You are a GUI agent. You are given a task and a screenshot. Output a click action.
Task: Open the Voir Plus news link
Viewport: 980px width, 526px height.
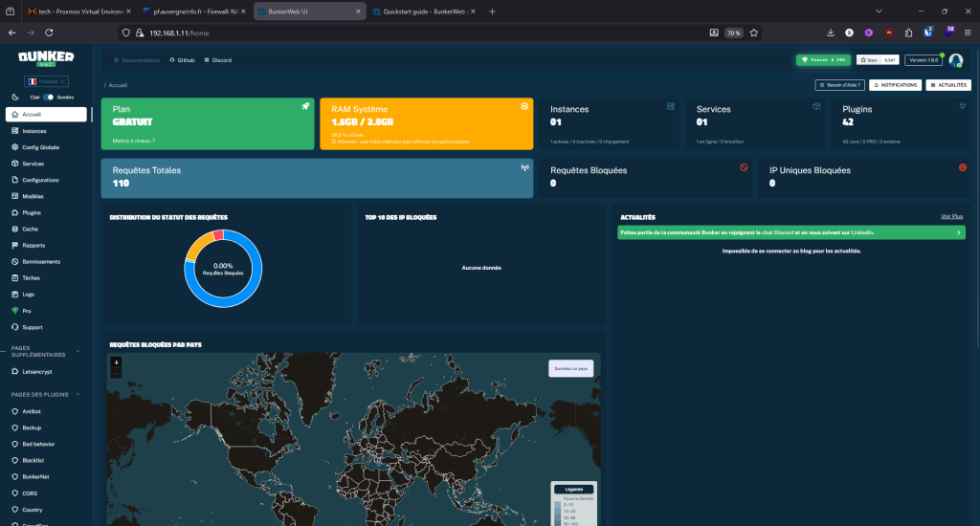click(952, 217)
